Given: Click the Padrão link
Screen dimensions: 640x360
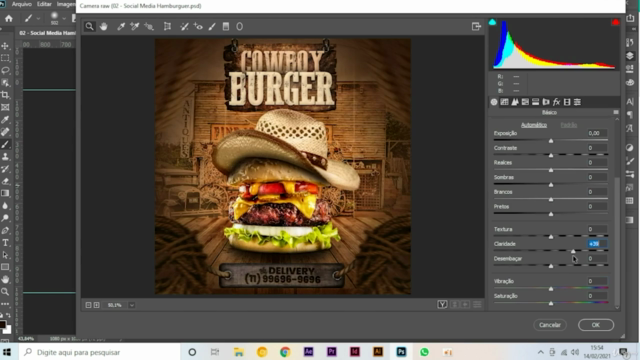Looking at the screenshot, I should click(569, 125).
